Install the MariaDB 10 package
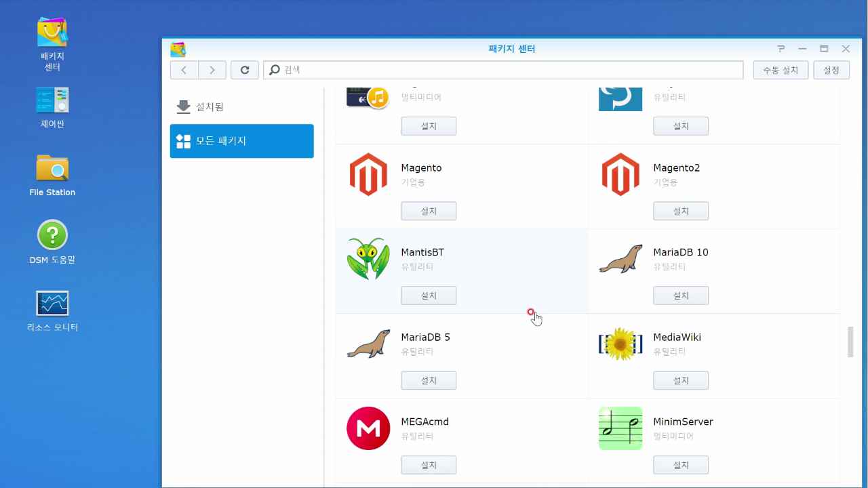Viewport: 868px width, 488px height. click(681, 296)
